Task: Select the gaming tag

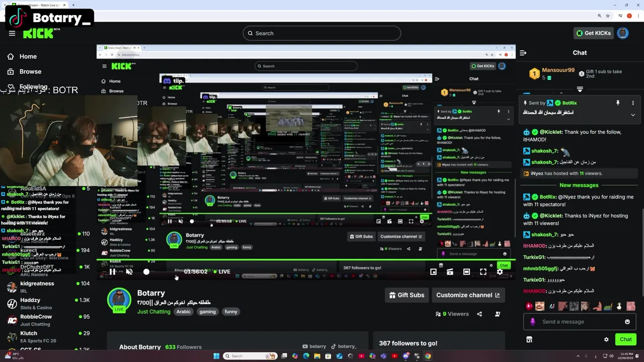Action: coord(207,312)
